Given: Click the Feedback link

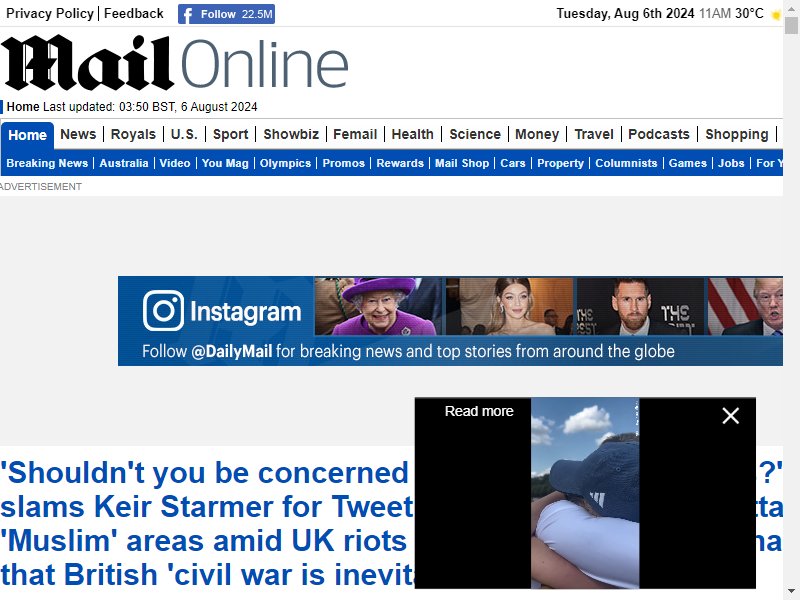Looking at the screenshot, I should pyautogui.click(x=134, y=13).
